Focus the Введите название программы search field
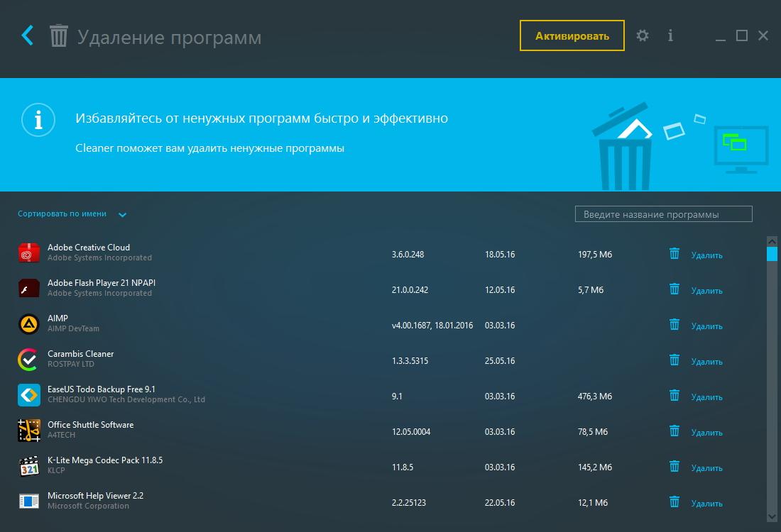Screen dimensions: 781x532 663,214
